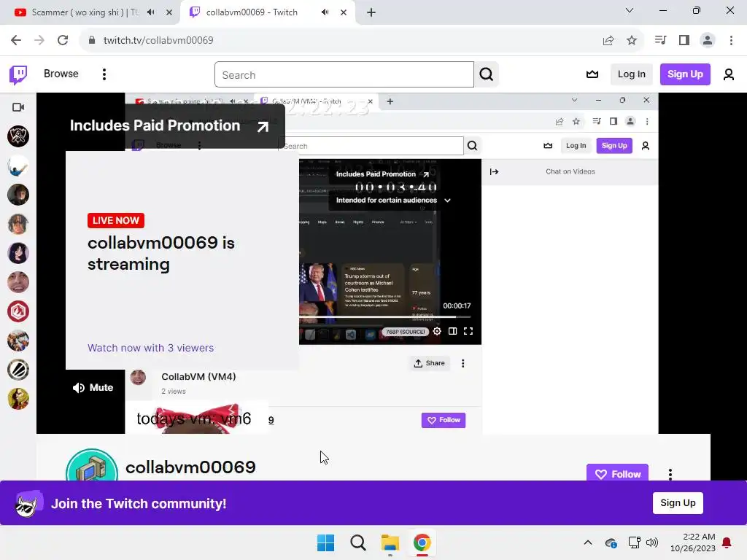Click Watch now with 3 viewers
The width and height of the screenshot is (747, 560).
coord(150,348)
